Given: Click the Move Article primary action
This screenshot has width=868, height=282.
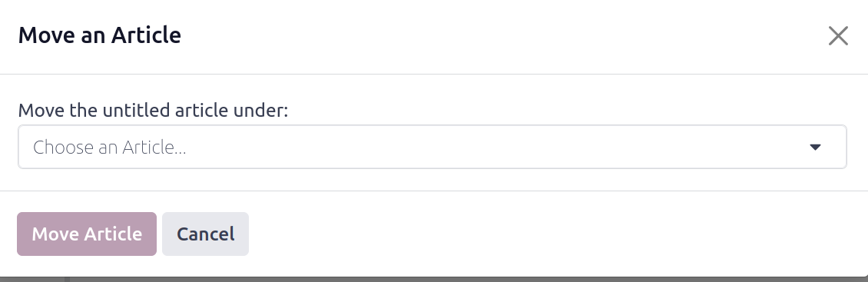Looking at the screenshot, I should click(87, 234).
